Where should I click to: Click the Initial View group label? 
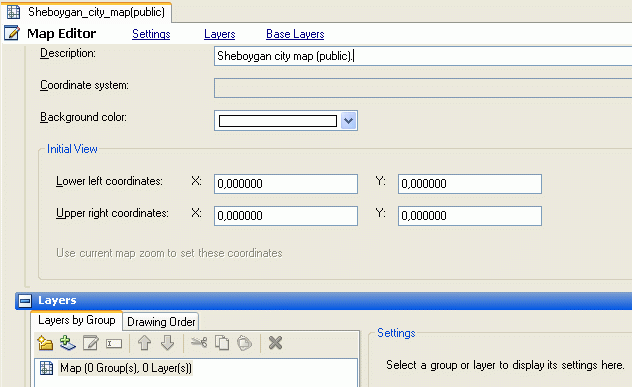point(72,149)
